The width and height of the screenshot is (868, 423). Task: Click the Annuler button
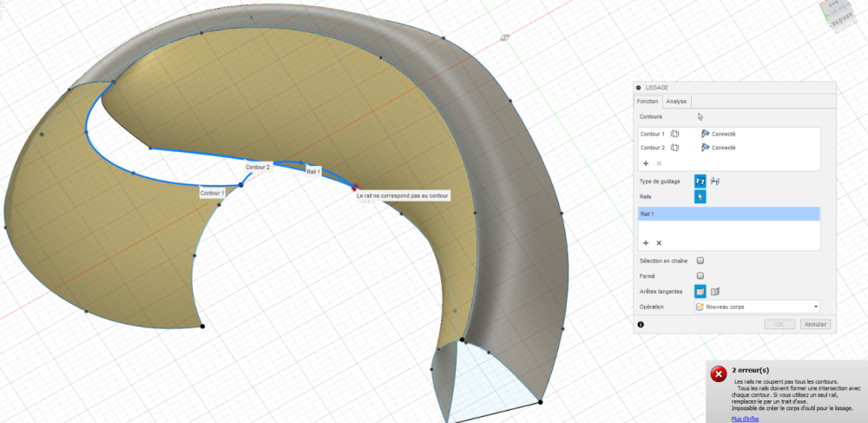pyautogui.click(x=815, y=325)
